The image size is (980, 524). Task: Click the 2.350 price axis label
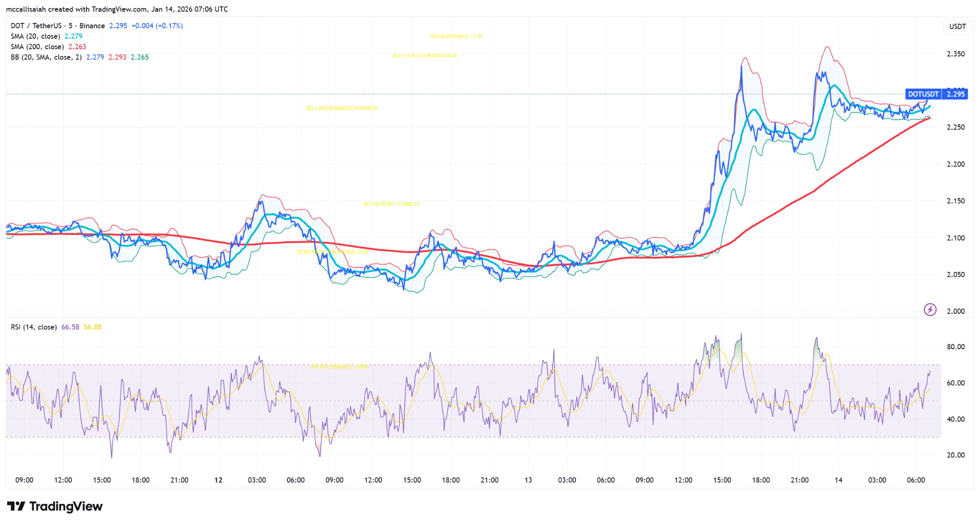(956, 54)
